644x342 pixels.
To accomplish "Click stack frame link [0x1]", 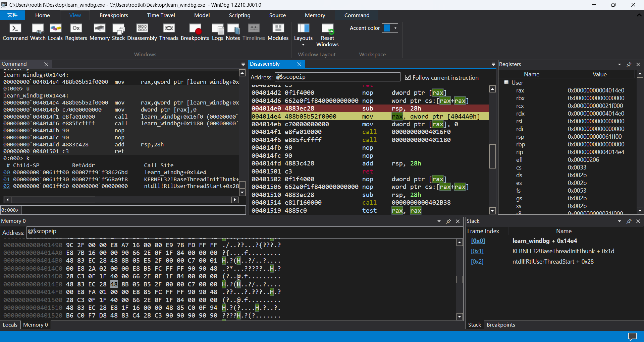I will [477, 251].
